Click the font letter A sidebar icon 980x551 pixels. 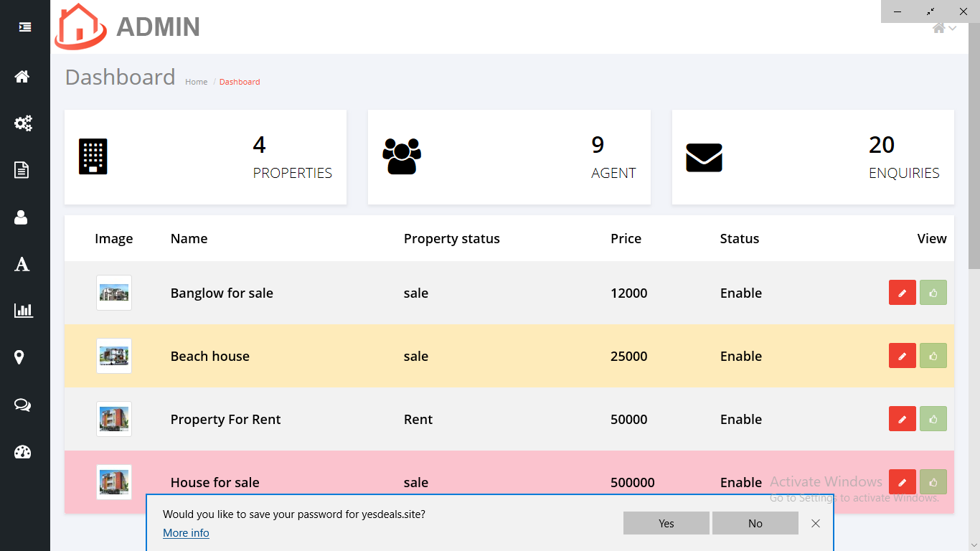(x=22, y=264)
